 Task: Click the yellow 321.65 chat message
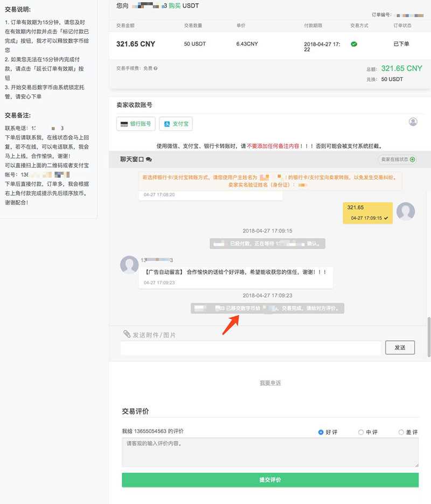click(x=368, y=212)
